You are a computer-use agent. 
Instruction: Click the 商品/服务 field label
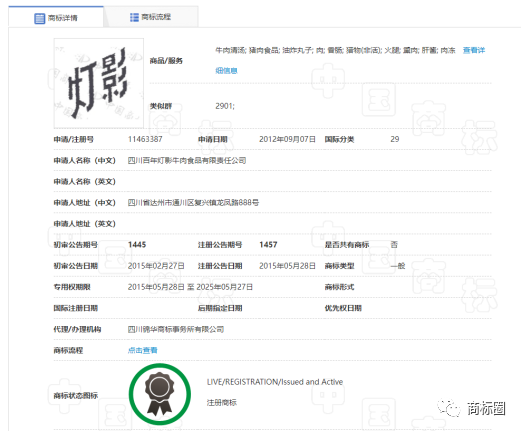166,61
